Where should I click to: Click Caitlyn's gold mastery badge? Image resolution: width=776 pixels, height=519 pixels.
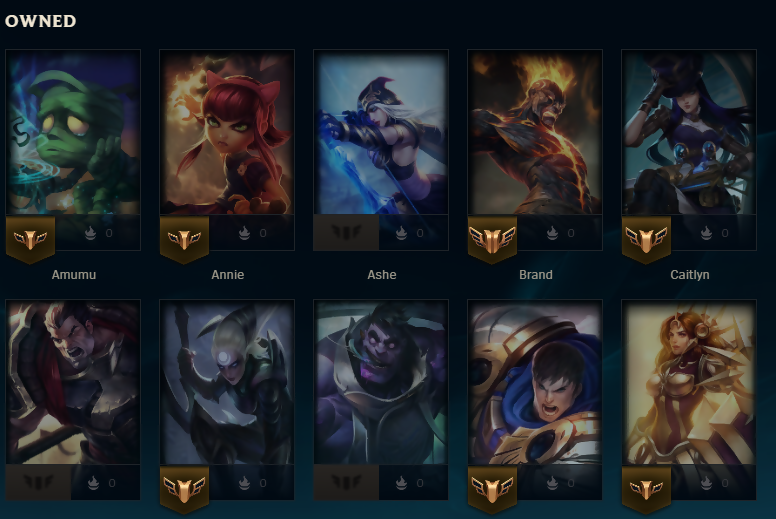tap(646, 239)
